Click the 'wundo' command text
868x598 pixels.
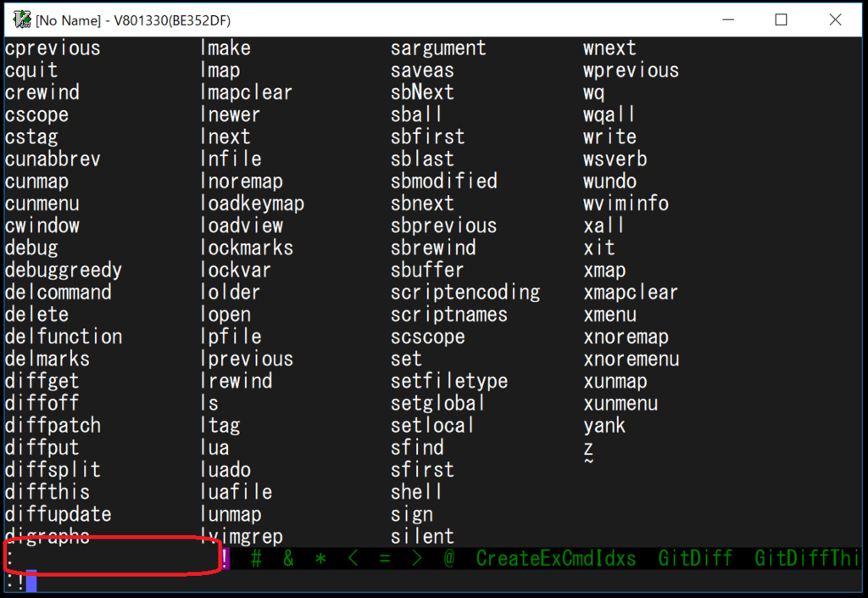[609, 181]
